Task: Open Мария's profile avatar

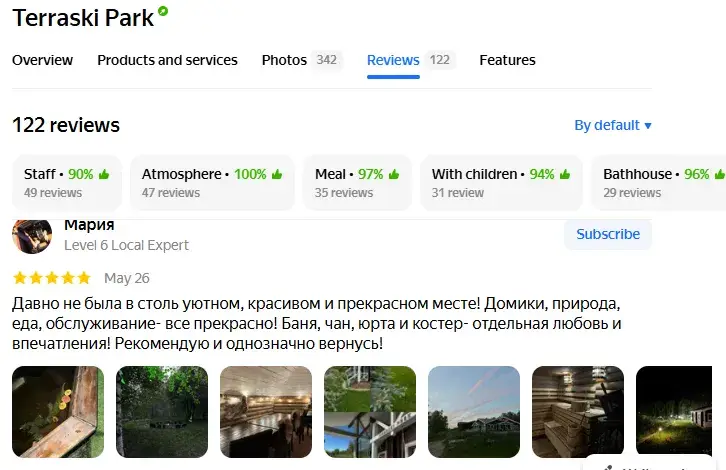Action: pos(32,236)
